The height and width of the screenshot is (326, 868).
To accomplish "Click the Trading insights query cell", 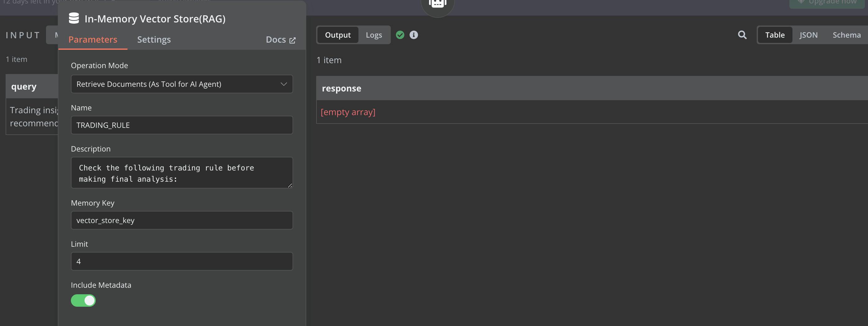I will pyautogui.click(x=32, y=116).
